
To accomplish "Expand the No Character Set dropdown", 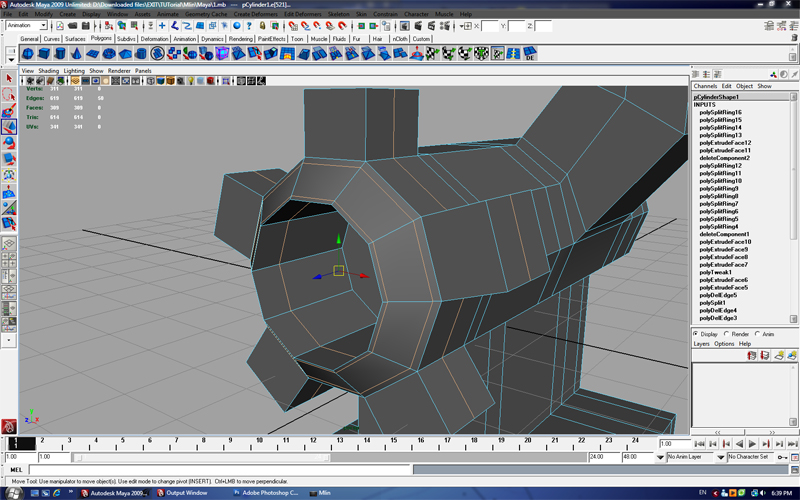I will [x=750, y=457].
